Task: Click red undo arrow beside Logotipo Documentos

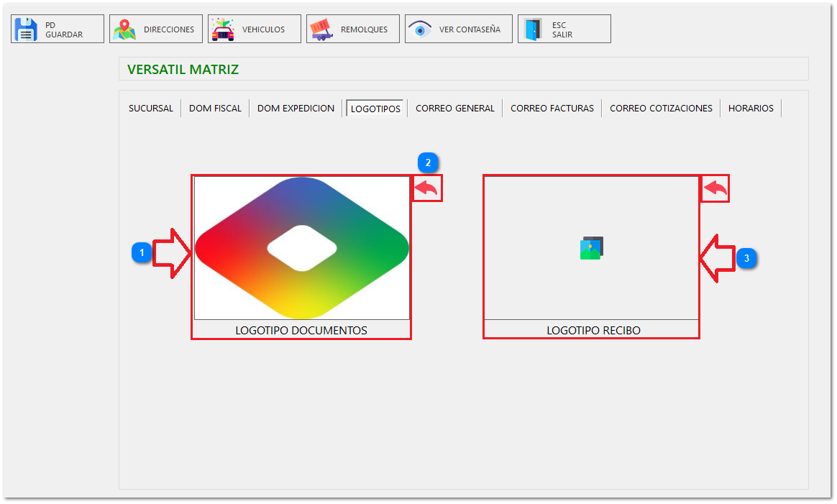Action: [426, 189]
